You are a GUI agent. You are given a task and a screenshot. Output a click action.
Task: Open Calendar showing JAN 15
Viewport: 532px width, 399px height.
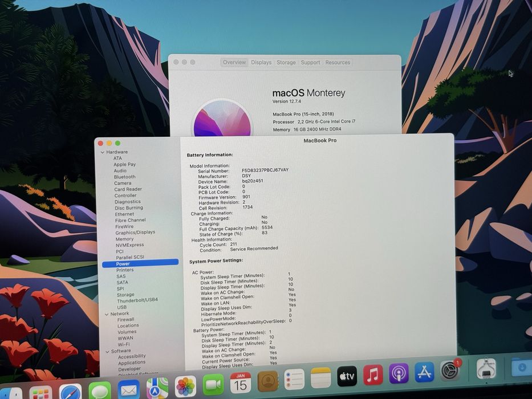tap(240, 382)
